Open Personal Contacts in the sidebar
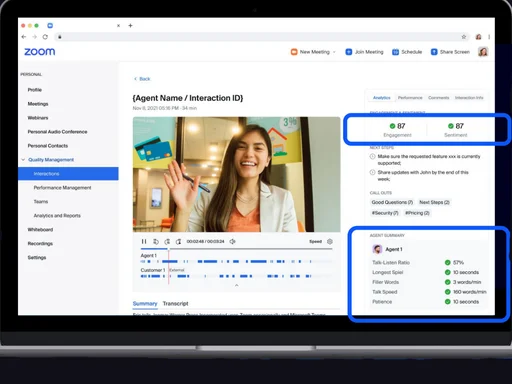512x384 pixels. click(x=48, y=146)
